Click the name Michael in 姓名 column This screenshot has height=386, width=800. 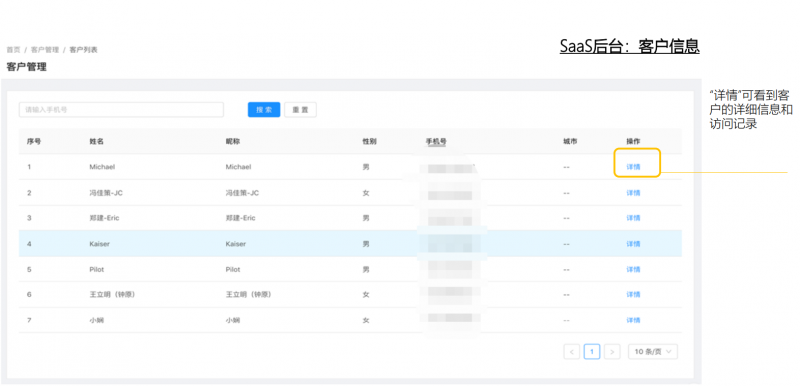[102, 167]
